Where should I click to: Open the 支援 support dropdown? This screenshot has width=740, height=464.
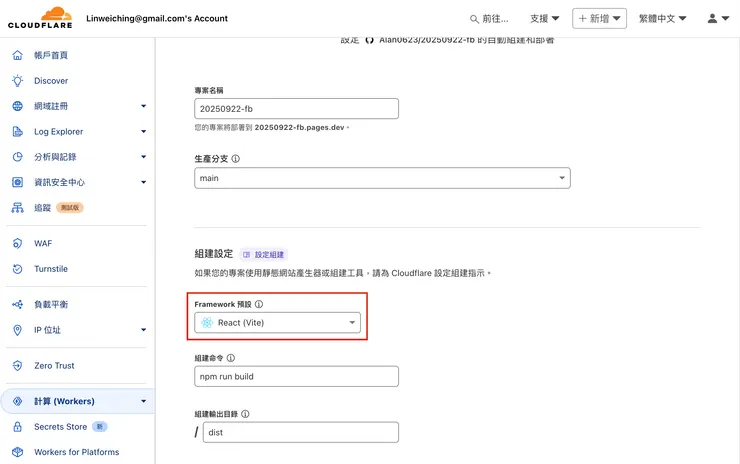coord(544,18)
